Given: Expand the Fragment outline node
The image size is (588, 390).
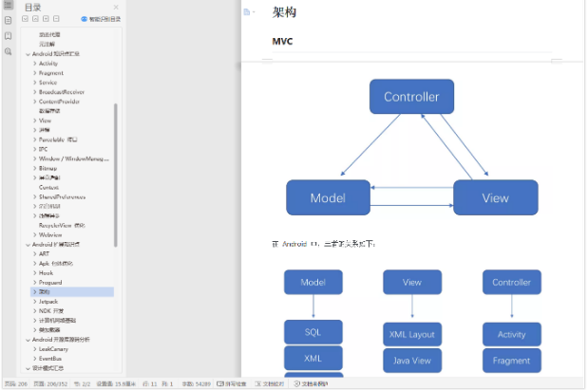Looking at the screenshot, I should tap(35, 73).
